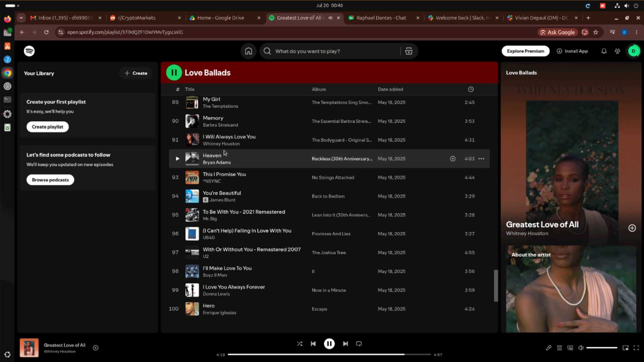Switch to the Welcome back Slack tab
The image size is (644, 362).
463,18
